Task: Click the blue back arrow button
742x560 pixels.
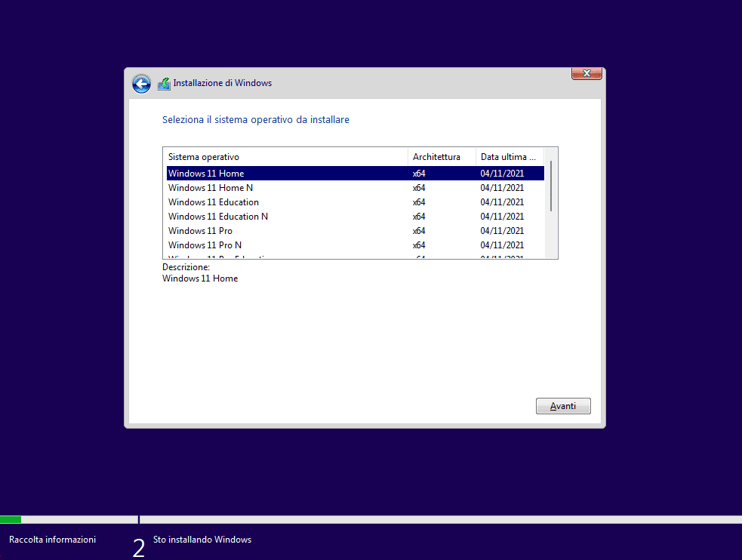Action: pos(141,84)
